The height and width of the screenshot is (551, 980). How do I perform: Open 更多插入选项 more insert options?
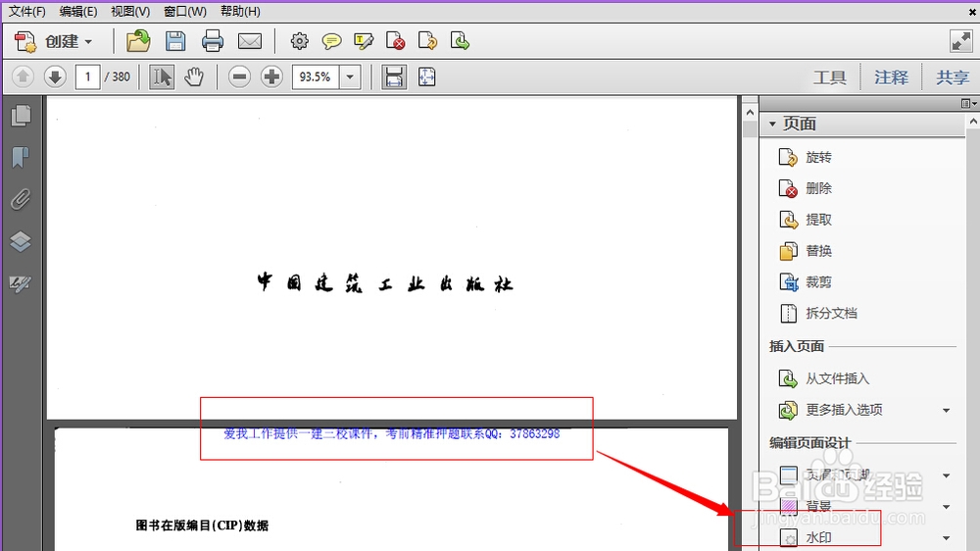pos(831,410)
